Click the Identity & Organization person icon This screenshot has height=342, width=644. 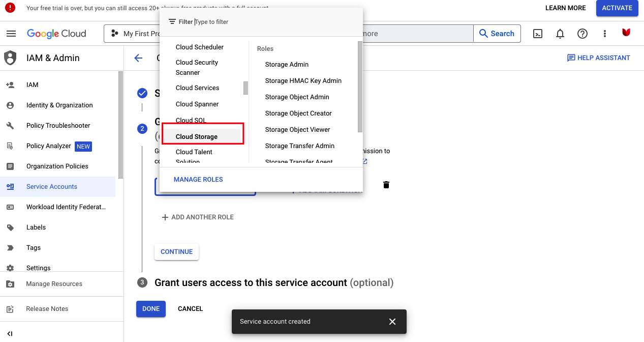click(10, 105)
